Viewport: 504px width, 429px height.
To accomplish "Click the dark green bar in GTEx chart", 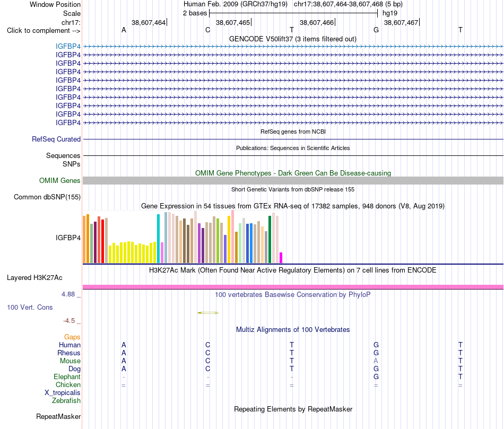I will (270, 240).
